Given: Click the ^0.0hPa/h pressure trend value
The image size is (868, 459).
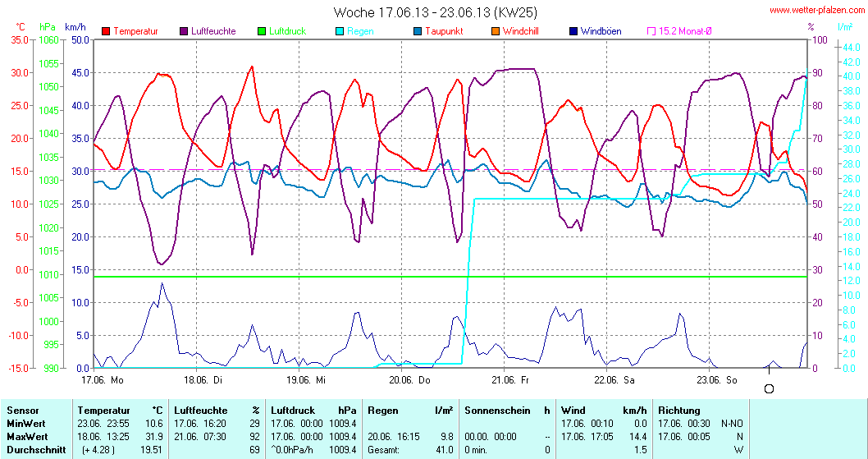Looking at the screenshot, I should click(294, 450).
